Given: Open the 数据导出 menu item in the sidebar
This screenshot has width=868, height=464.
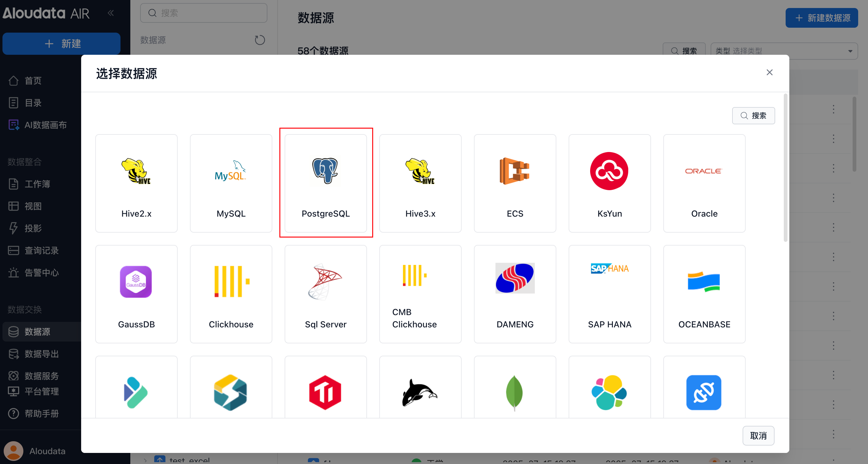Looking at the screenshot, I should [41, 354].
